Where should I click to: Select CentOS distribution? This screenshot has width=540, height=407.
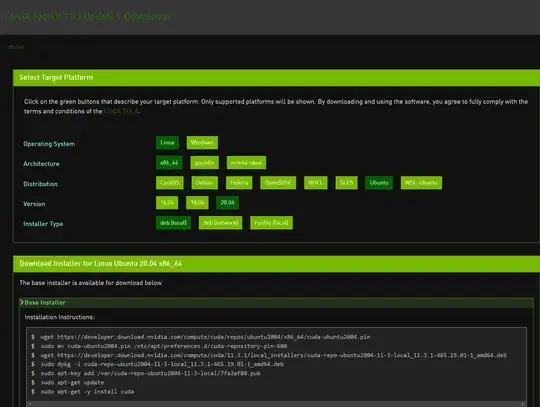[x=170, y=182]
